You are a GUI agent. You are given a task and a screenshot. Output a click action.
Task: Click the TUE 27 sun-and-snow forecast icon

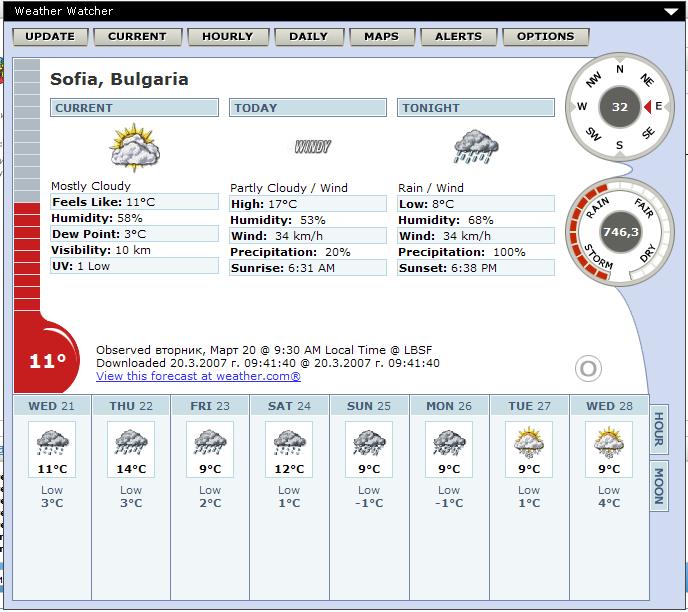click(529, 441)
